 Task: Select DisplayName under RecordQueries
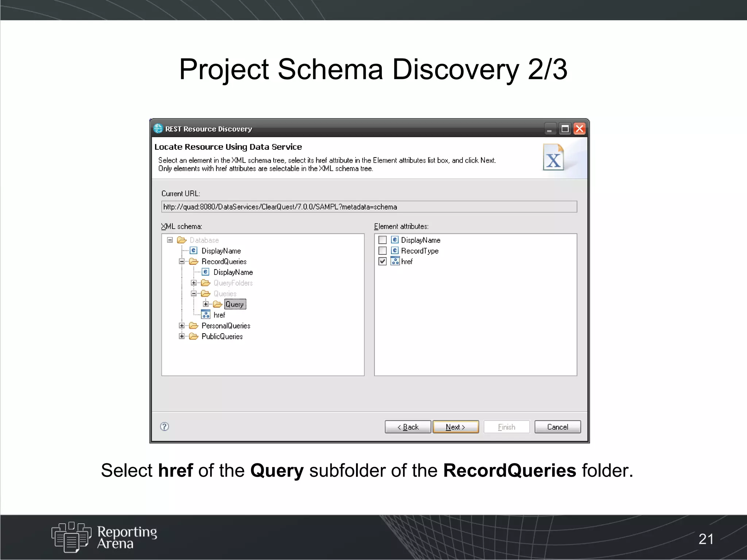click(x=233, y=272)
